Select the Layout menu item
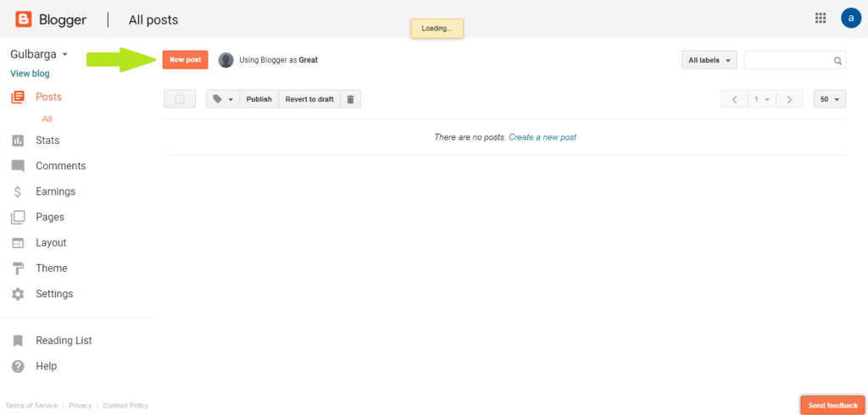The height and width of the screenshot is (415, 868). point(50,243)
